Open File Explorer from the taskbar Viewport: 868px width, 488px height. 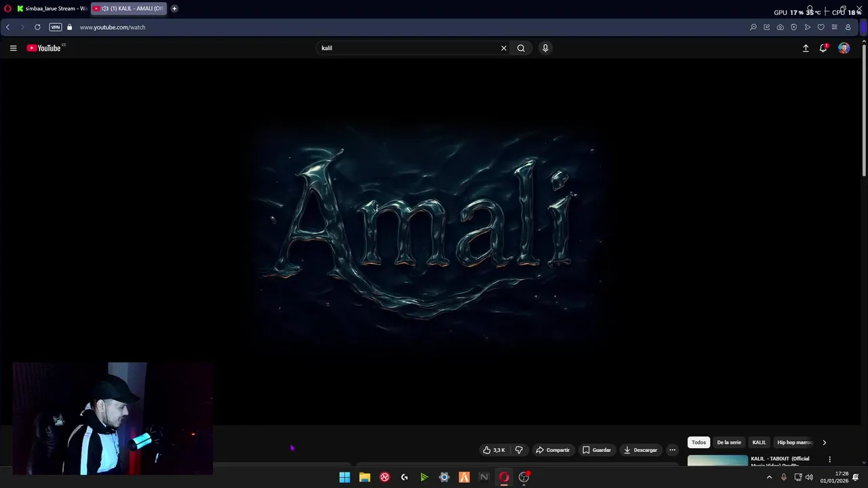(x=365, y=477)
